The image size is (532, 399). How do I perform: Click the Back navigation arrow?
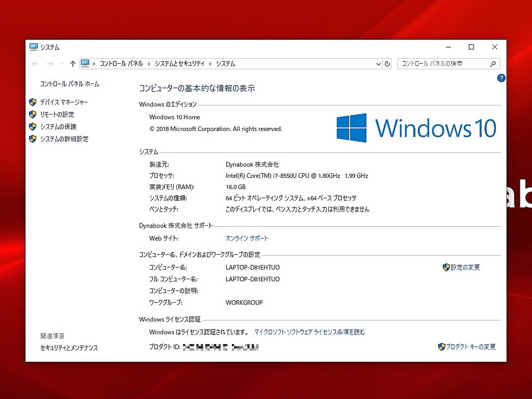pos(35,64)
